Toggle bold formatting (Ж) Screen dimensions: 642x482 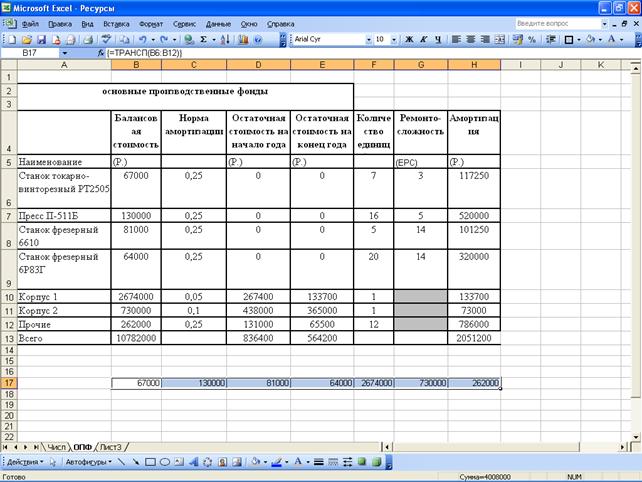tap(409, 39)
